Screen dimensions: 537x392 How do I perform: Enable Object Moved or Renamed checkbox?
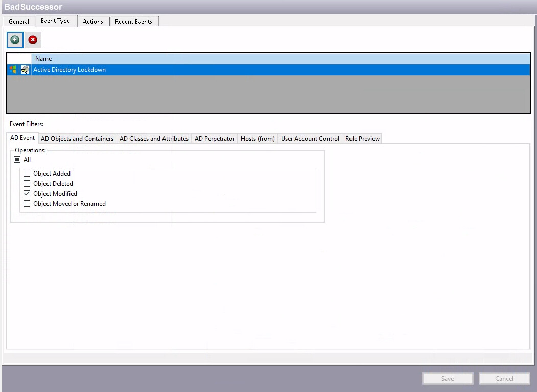point(27,204)
